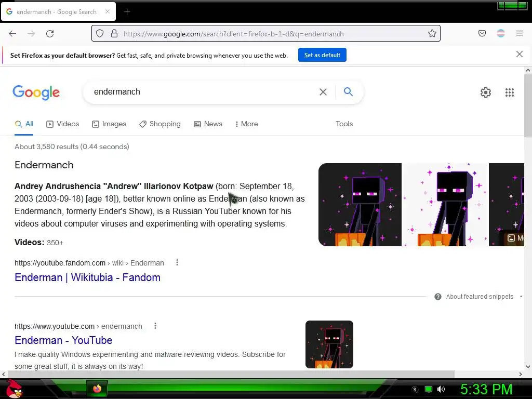Image resolution: width=532 pixels, height=399 pixels.
Task: Dismiss the default browser notification bar
Action: click(x=519, y=54)
